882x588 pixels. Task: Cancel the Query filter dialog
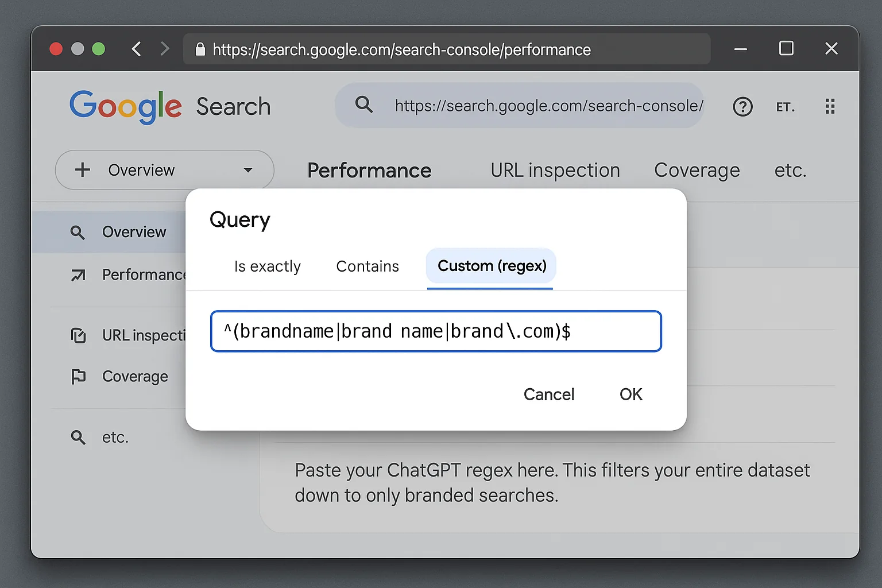point(548,394)
